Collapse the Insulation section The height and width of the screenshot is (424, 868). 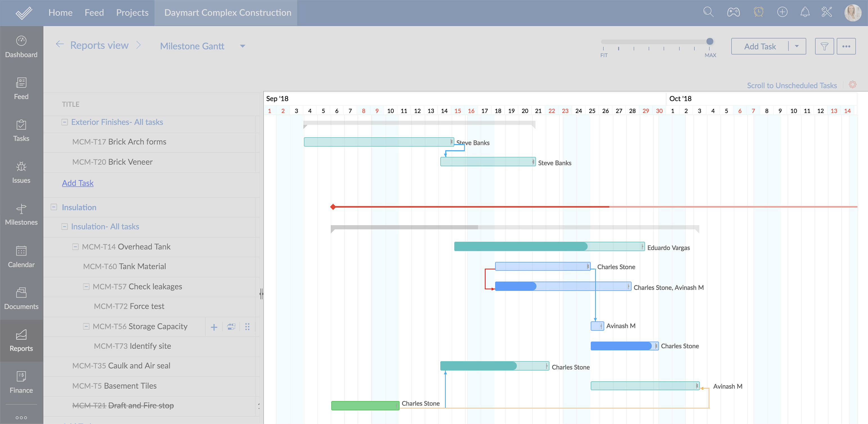point(54,207)
